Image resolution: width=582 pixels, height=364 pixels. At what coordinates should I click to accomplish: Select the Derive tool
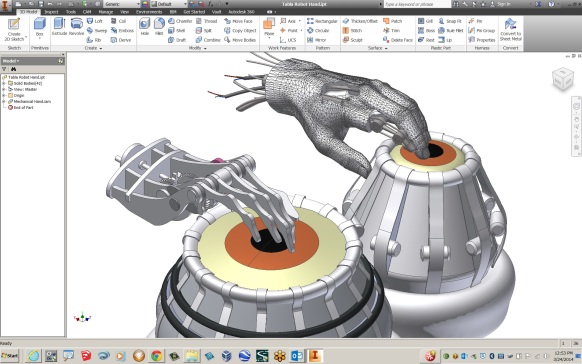(x=121, y=40)
